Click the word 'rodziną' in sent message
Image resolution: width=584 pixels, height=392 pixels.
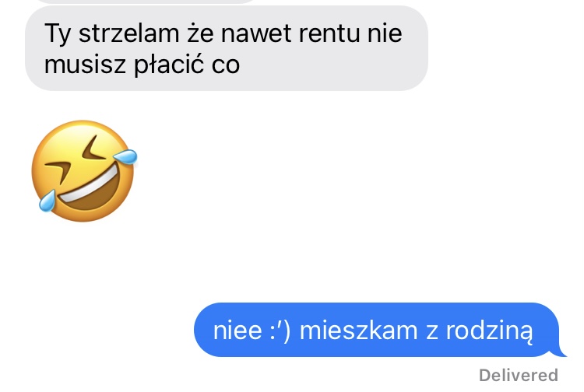(490, 331)
